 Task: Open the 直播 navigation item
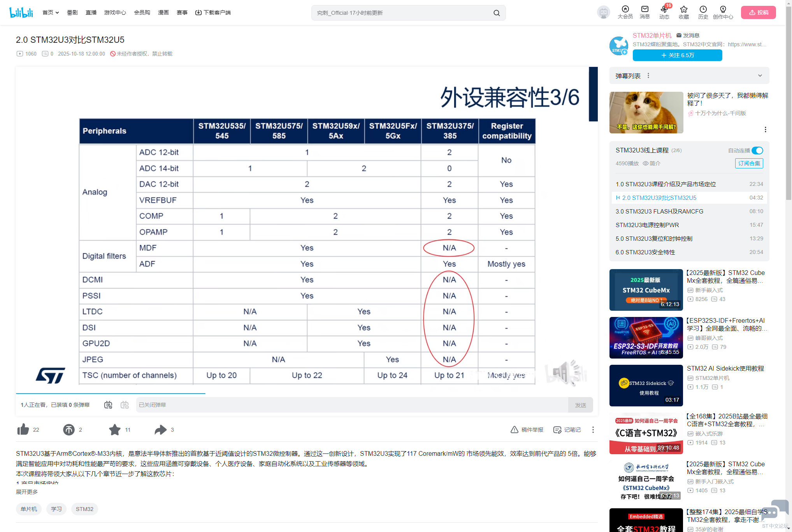tap(91, 12)
